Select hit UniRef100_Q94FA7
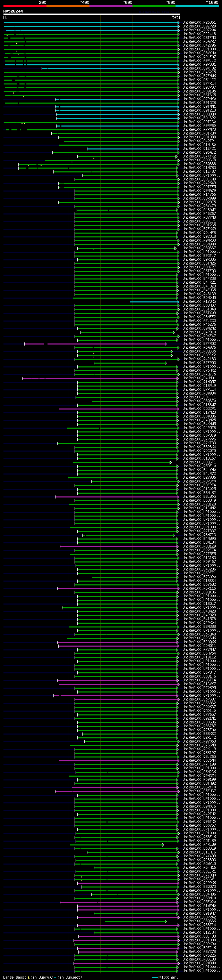222x980 pixels. click(199, 57)
